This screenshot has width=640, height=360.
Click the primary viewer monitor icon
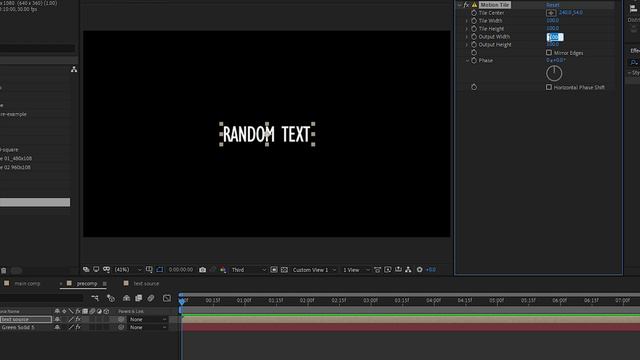(96, 270)
